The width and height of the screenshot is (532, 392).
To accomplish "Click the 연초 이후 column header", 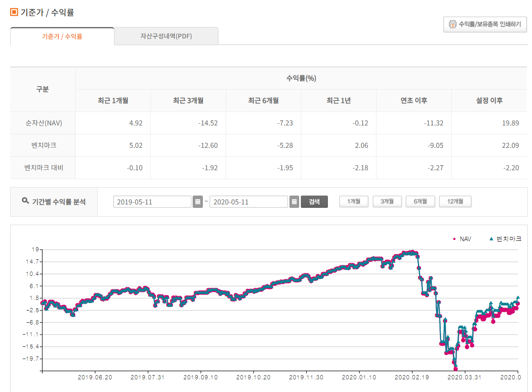I will click(414, 101).
